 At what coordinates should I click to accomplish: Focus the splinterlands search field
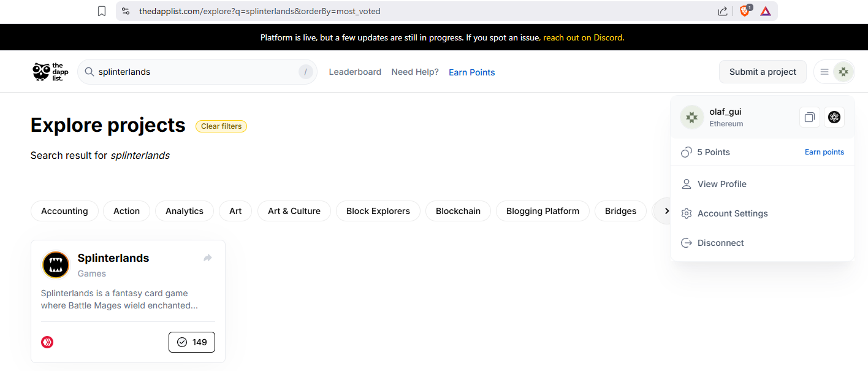(197, 72)
